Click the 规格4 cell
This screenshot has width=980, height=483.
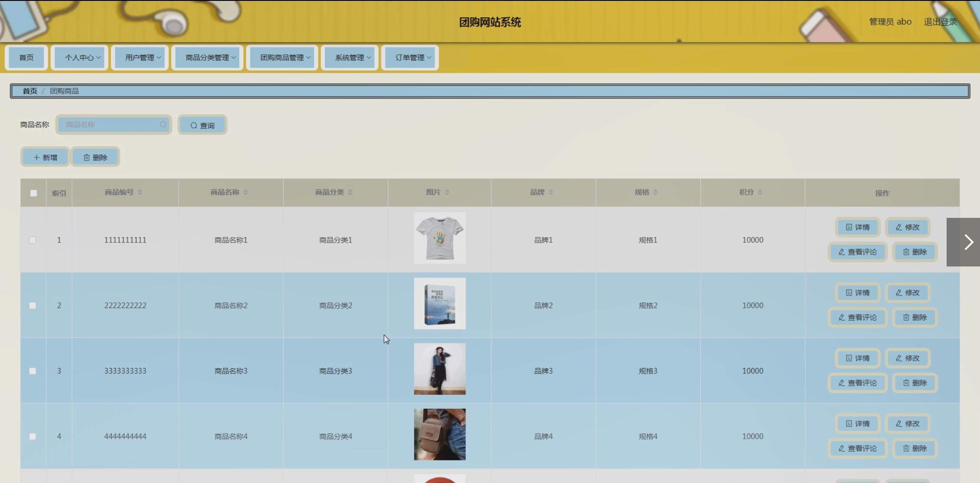coord(648,437)
